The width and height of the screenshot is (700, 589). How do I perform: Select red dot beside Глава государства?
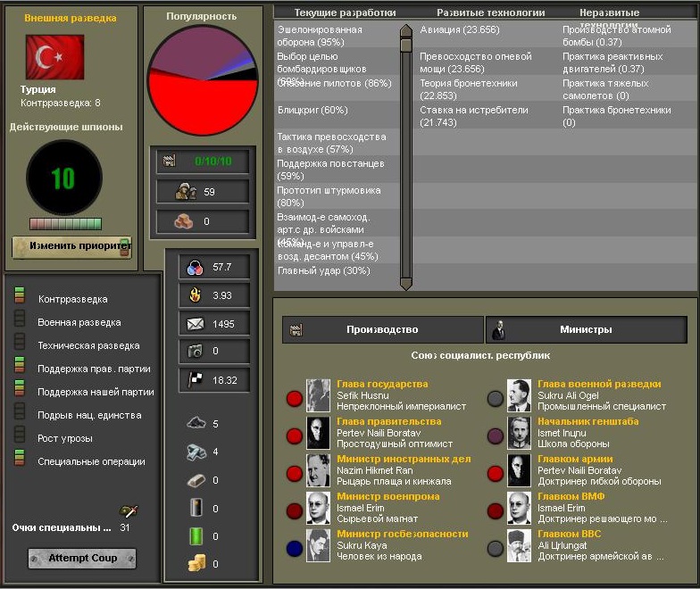295,398
